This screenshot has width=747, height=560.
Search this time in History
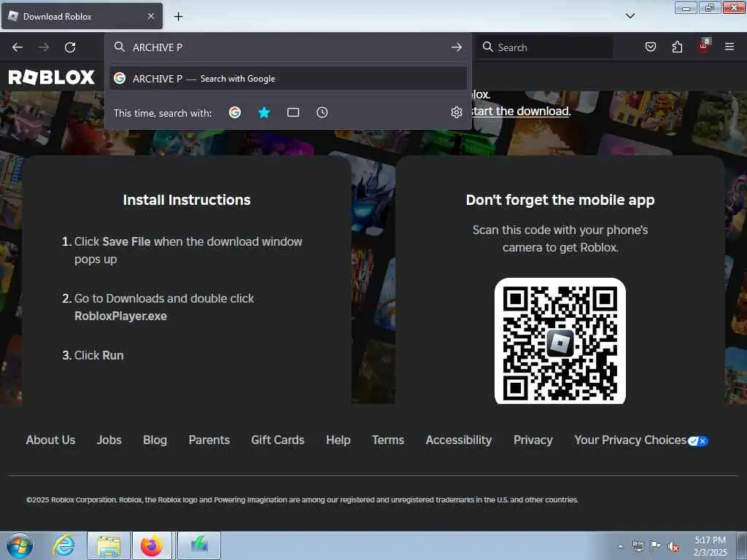(x=322, y=112)
